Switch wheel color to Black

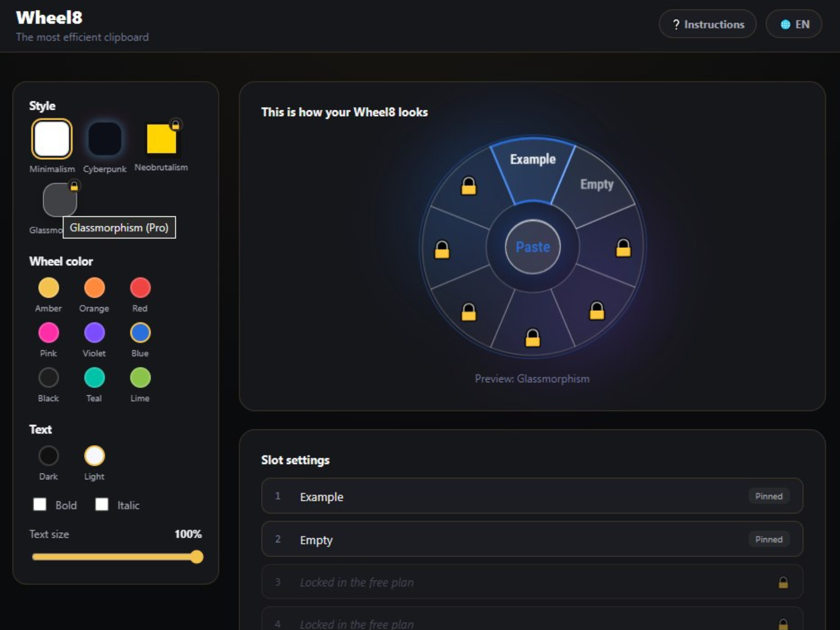coord(49,377)
